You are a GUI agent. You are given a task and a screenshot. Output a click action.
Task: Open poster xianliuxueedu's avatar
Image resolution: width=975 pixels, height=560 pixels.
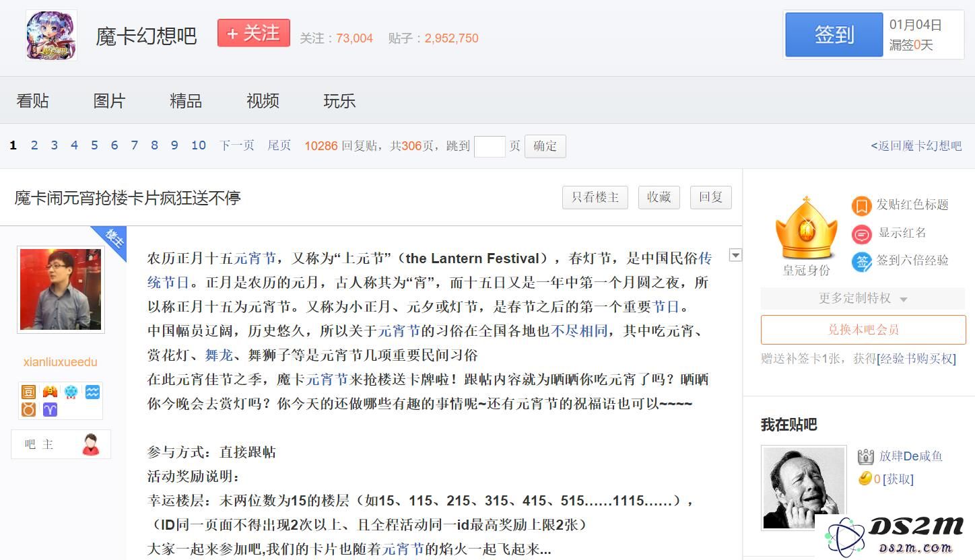tap(61, 289)
